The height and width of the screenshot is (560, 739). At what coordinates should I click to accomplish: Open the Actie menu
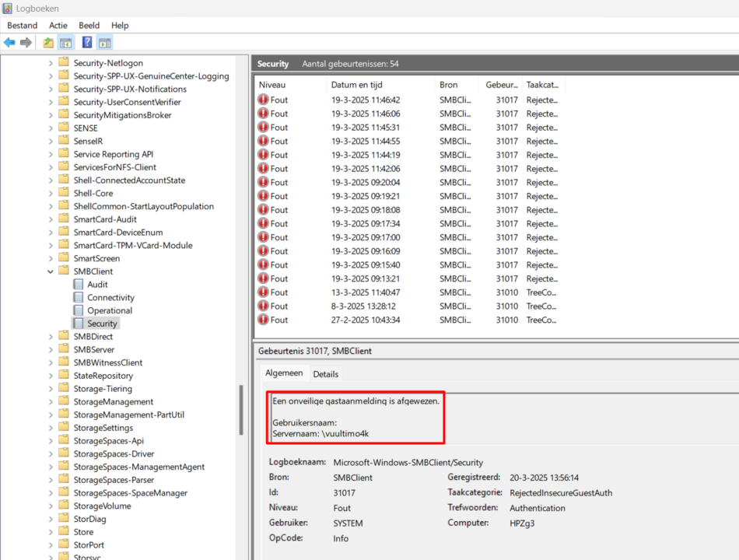coord(58,26)
